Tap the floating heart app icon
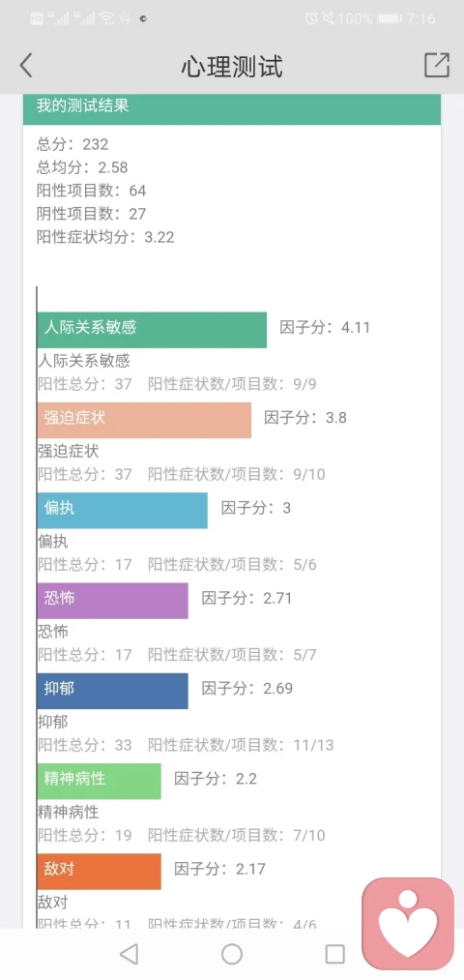The height and width of the screenshot is (980, 464). click(x=408, y=924)
